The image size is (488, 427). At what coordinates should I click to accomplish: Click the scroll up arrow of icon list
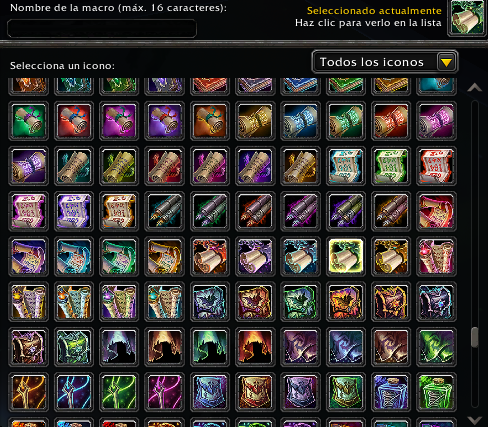pos(475,88)
